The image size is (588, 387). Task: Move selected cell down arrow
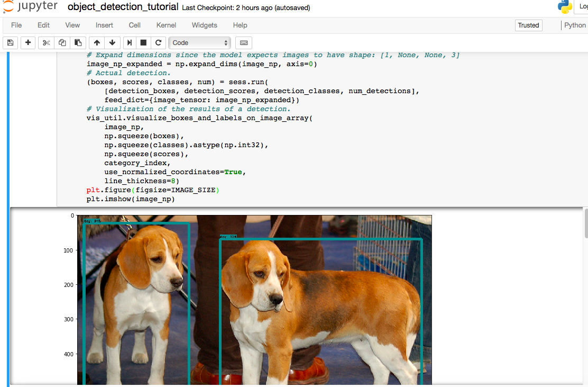tap(112, 43)
